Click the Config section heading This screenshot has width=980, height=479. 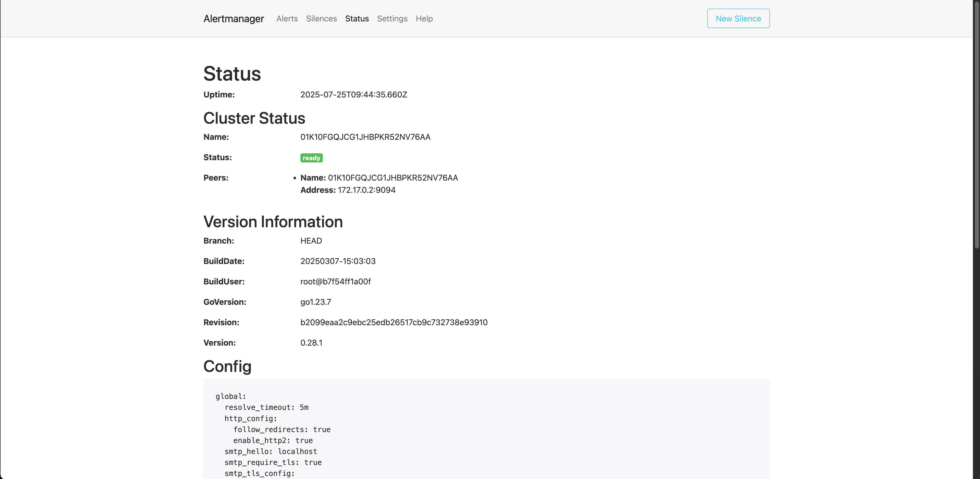(x=227, y=366)
